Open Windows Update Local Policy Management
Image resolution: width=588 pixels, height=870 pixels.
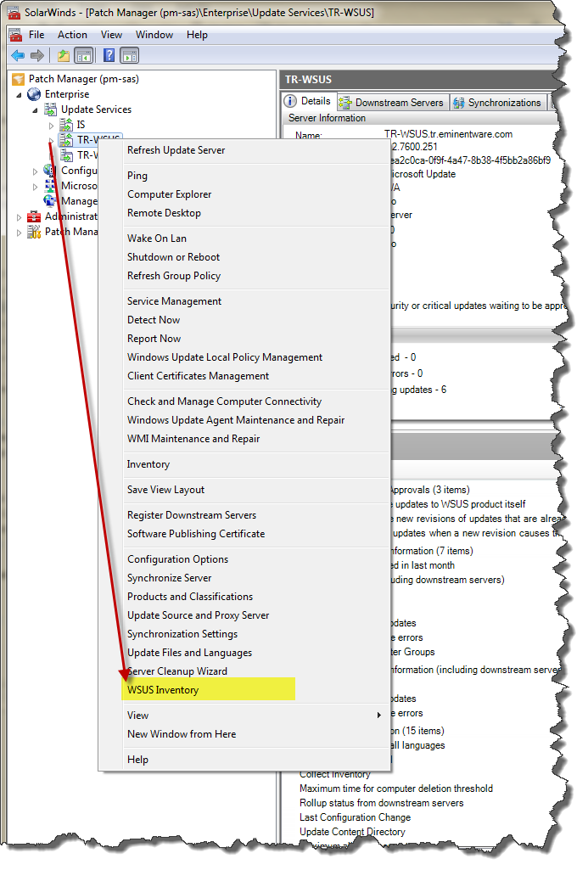(225, 357)
